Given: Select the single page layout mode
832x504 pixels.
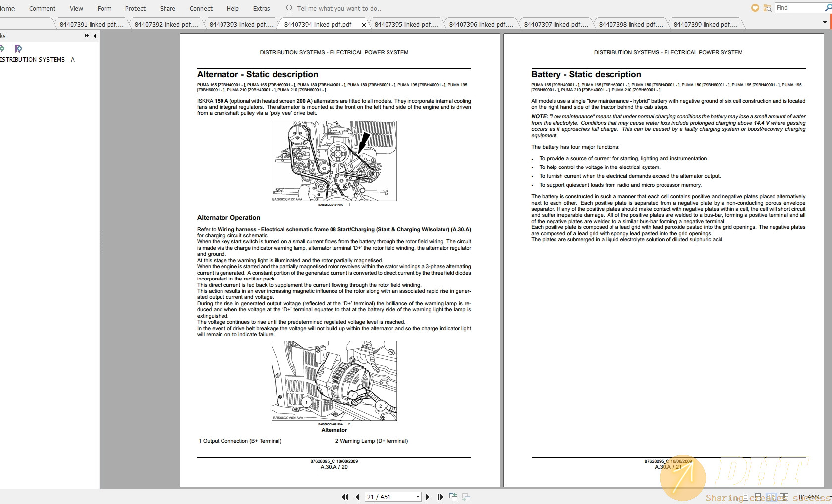Looking at the screenshot, I should (745, 496).
